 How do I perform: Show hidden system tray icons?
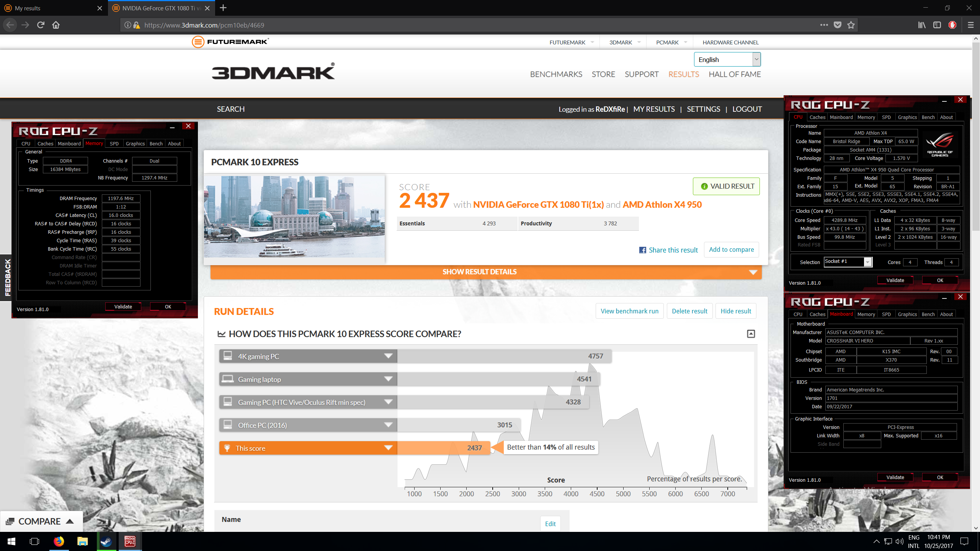point(876,541)
